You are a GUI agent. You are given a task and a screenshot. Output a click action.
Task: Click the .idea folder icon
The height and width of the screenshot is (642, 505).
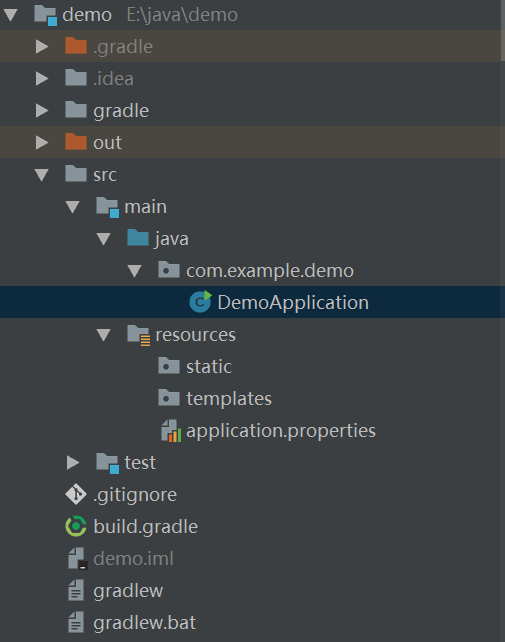(76, 77)
